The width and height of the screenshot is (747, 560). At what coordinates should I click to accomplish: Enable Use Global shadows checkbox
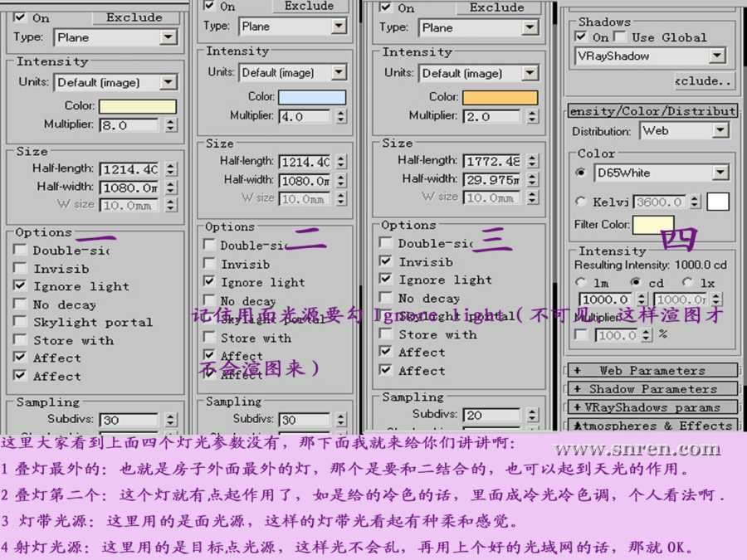coord(620,37)
